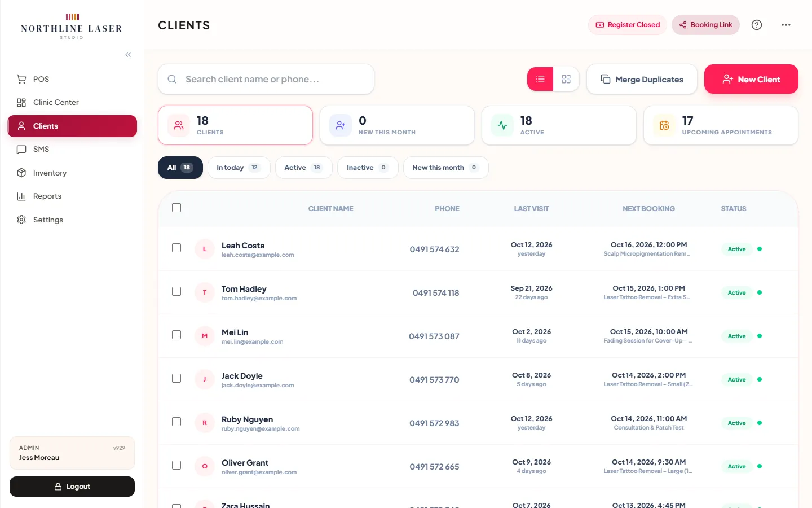The height and width of the screenshot is (508, 812).
Task: Open the SMS section
Action: click(x=72, y=149)
